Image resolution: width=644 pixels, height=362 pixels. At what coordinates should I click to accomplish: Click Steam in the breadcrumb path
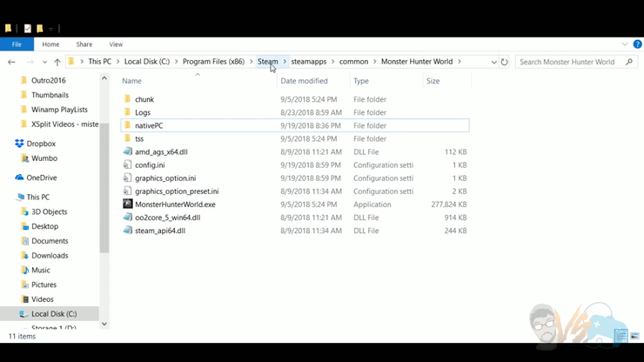click(x=267, y=62)
